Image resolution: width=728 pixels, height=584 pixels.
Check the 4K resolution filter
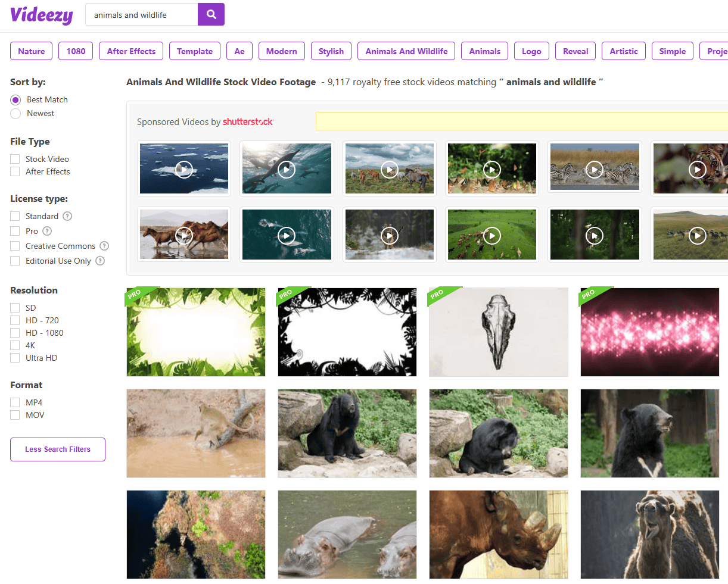pos(15,345)
